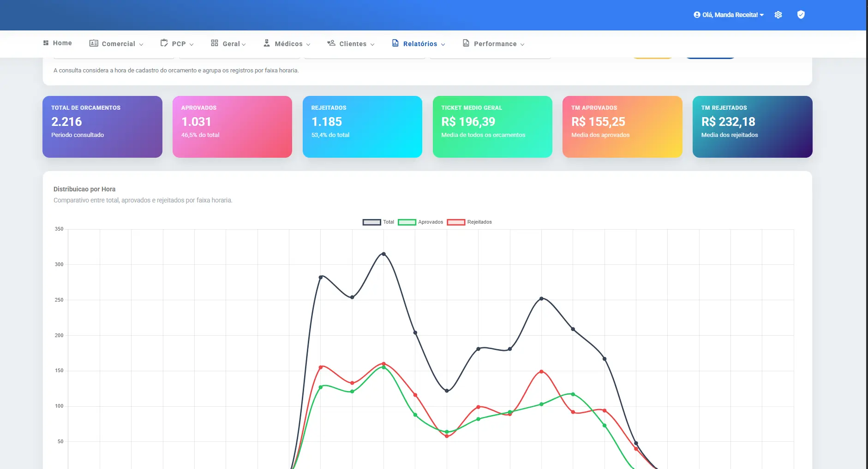This screenshot has width=868, height=469.
Task: Expand the Clientes menu chevron
Action: pyautogui.click(x=372, y=44)
